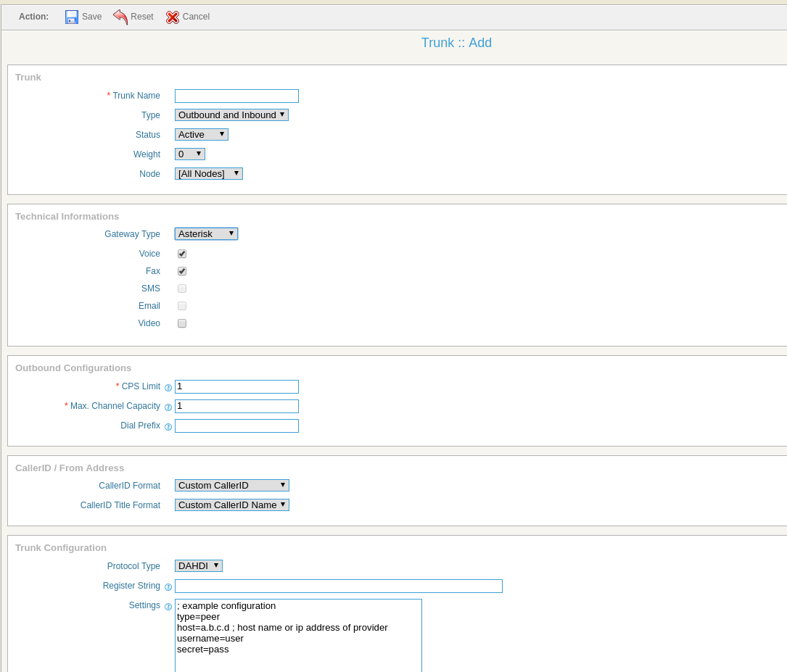Click the red Cancel cross icon
The width and height of the screenshot is (787, 672).
point(173,17)
